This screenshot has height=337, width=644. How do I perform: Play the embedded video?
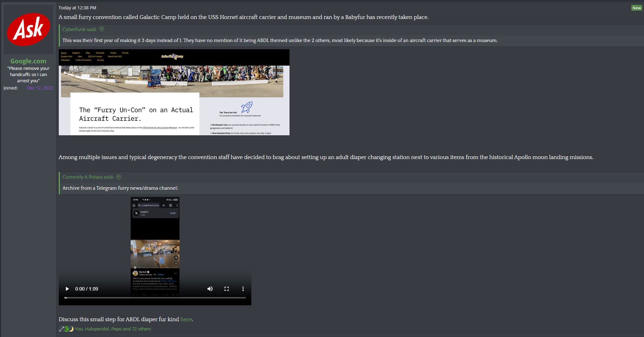tap(67, 289)
